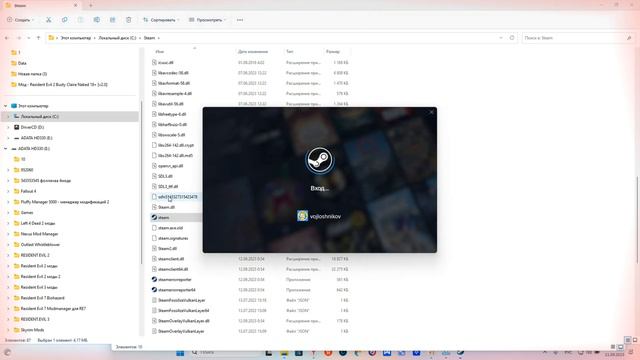The image size is (640, 360).
Task: Go back with the Back arrow
Action: pyautogui.click(x=7, y=38)
